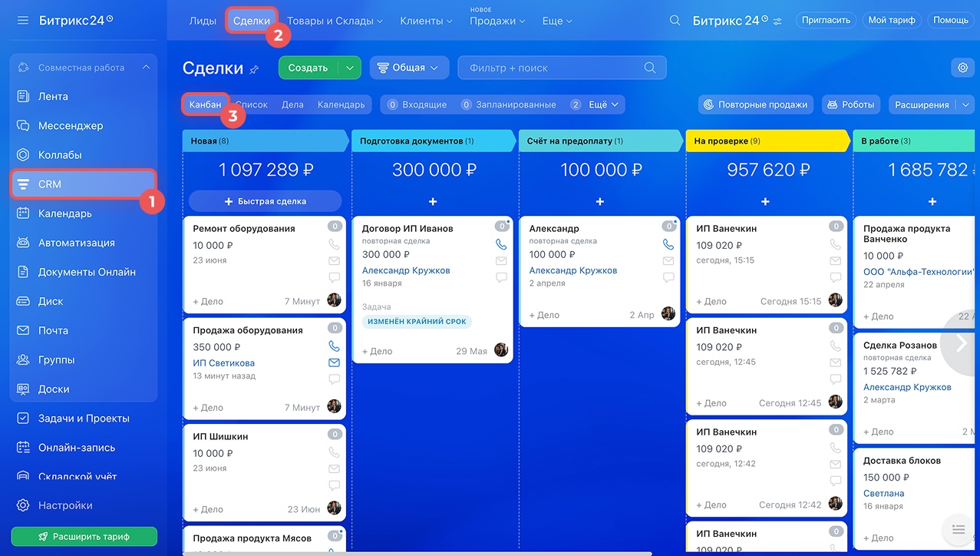This screenshot has width=980, height=556.
Task: Open Доски in the sidebar
Action: point(54,389)
